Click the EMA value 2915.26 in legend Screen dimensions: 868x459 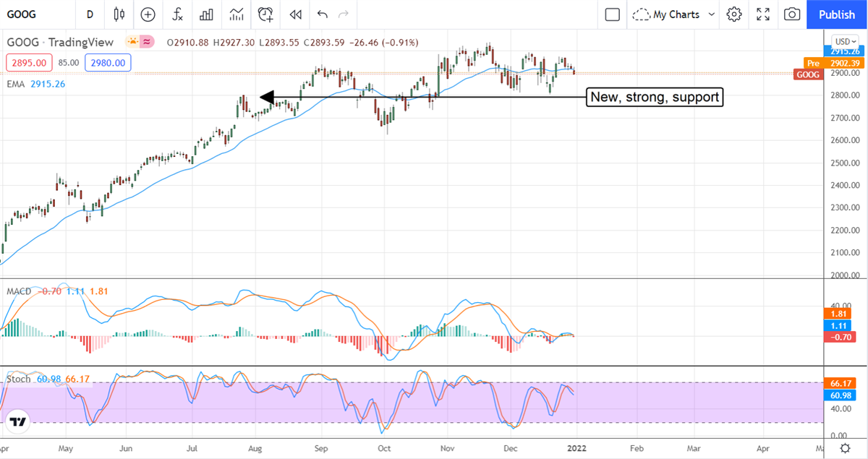pos(48,84)
